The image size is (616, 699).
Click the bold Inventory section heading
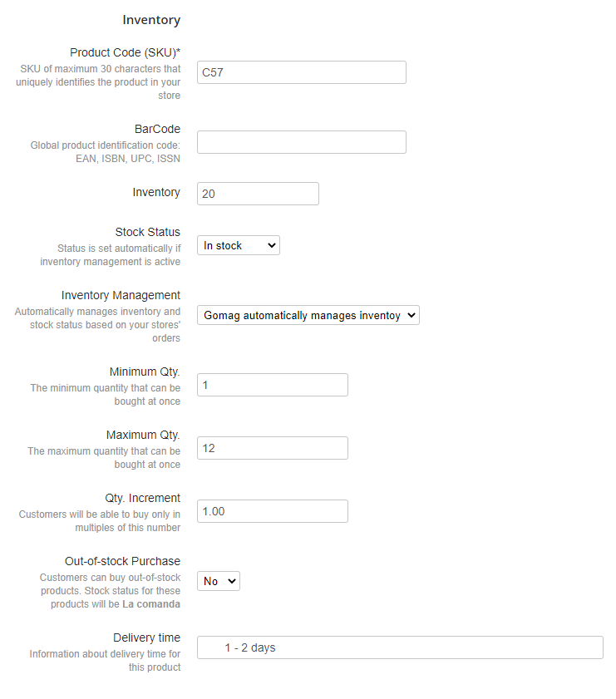pyautogui.click(x=151, y=20)
